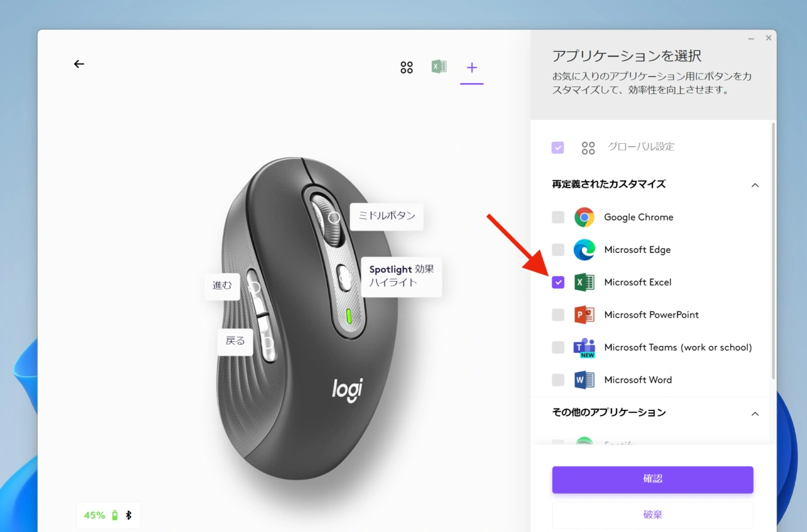Check the Microsoft Word checkbox
This screenshot has width=807, height=532.
(x=557, y=379)
